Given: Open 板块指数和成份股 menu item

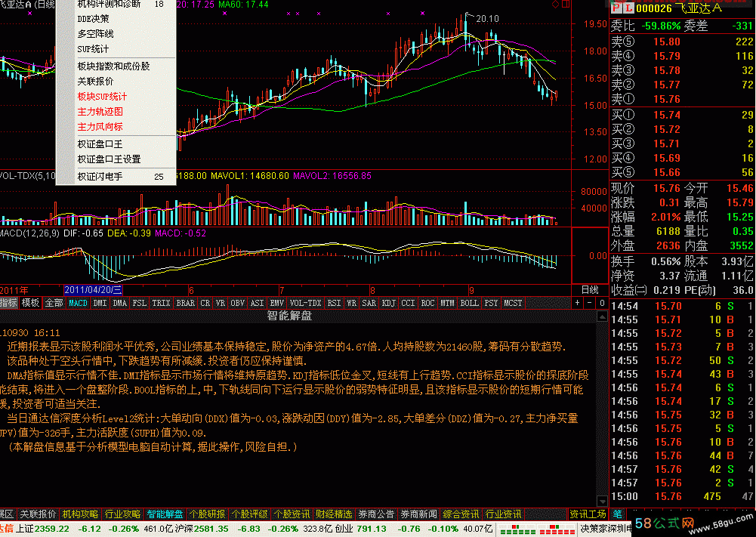Looking at the screenshot, I should (x=116, y=66).
